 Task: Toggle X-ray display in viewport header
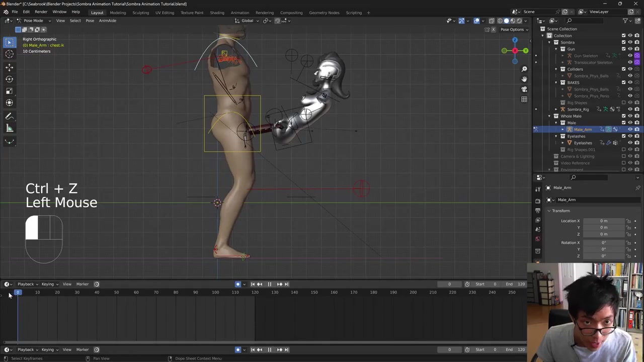click(492, 21)
